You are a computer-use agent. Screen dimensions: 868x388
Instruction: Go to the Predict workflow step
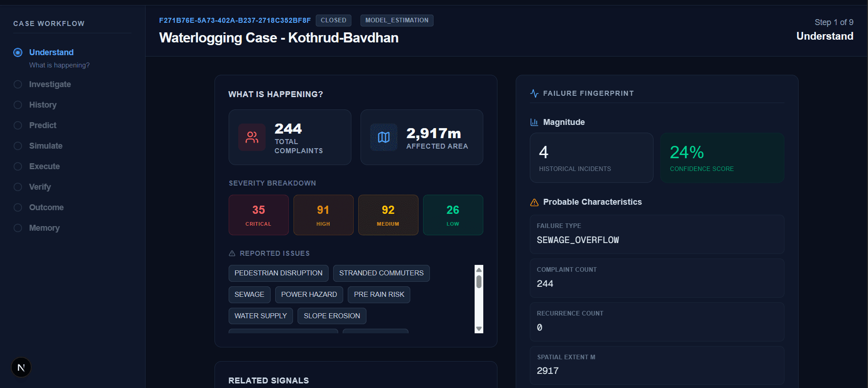tap(43, 125)
